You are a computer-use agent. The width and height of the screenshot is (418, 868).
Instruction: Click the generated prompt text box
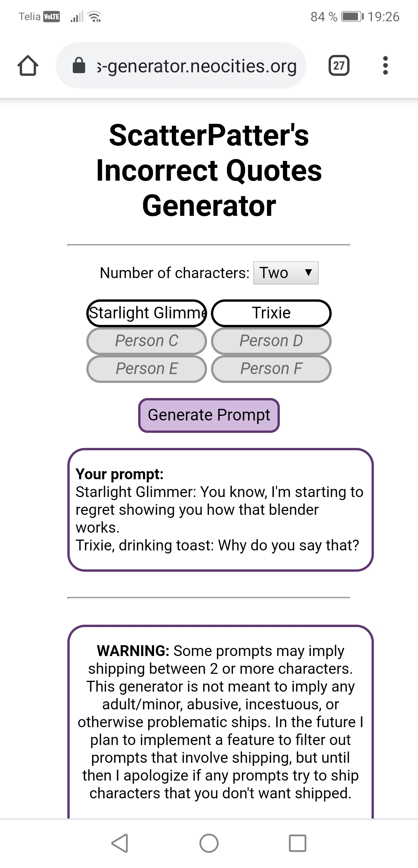(220, 510)
